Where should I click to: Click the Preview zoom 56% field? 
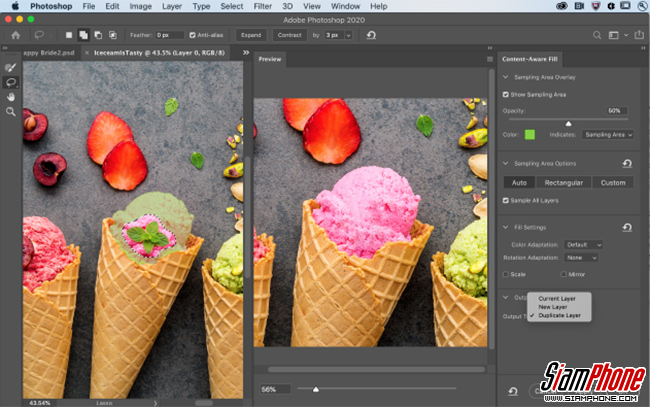point(275,390)
